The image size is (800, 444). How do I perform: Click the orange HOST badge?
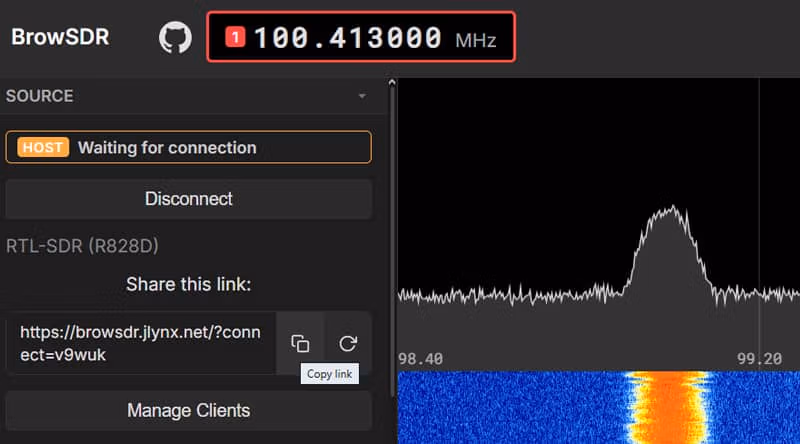pos(43,147)
